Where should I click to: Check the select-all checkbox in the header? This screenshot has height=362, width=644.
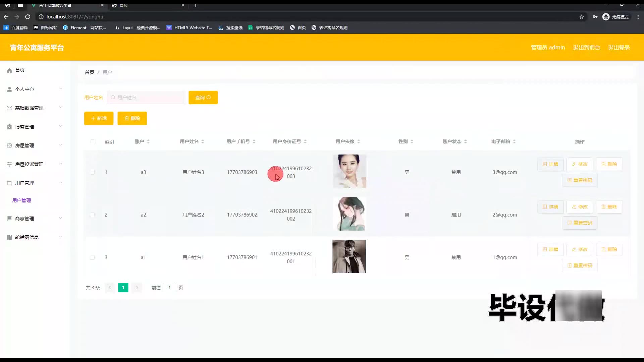93,142
